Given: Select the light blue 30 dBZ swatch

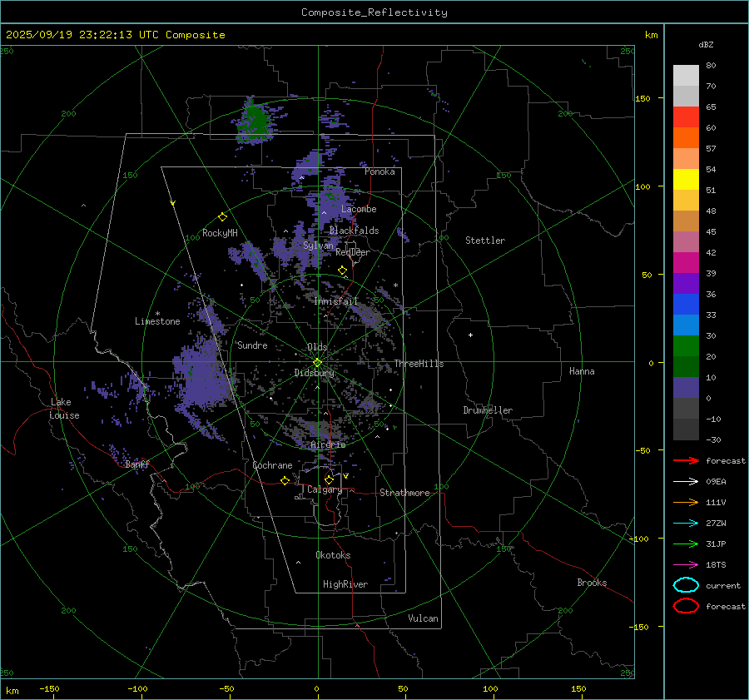Looking at the screenshot, I should 686,325.
